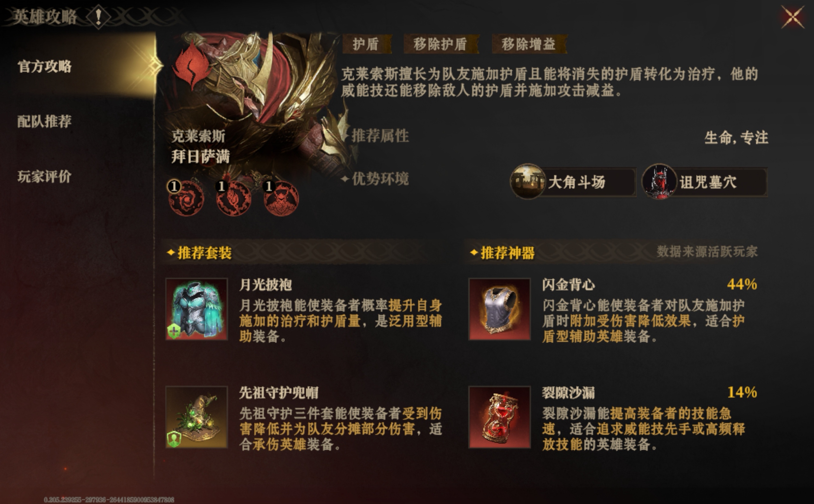Open the 大角斗场 environment button
This screenshot has height=504, width=814.
pyautogui.click(x=573, y=182)
